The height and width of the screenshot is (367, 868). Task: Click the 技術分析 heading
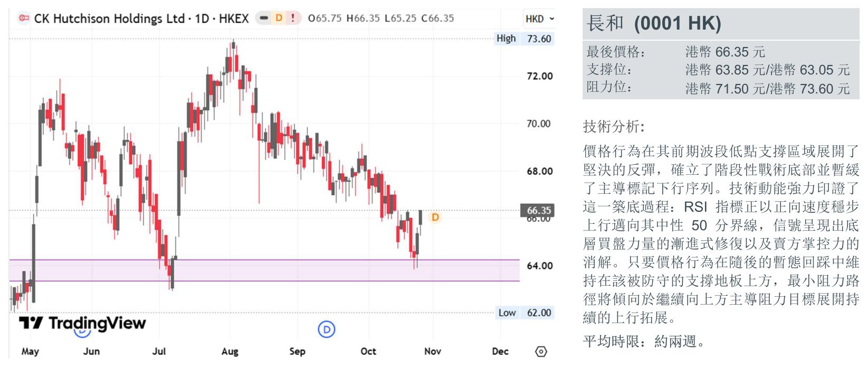pyautogui.click(x=614, y=126)
